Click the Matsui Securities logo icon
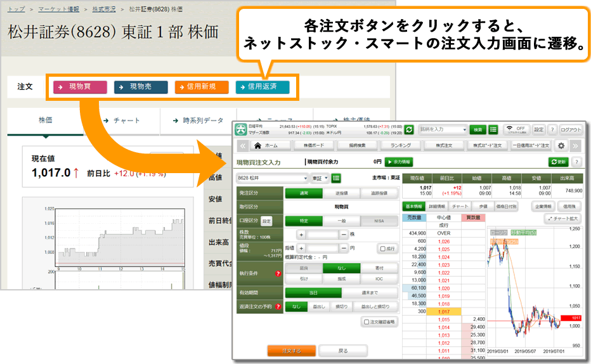This screenshot has width=591, height=364. 240,129
